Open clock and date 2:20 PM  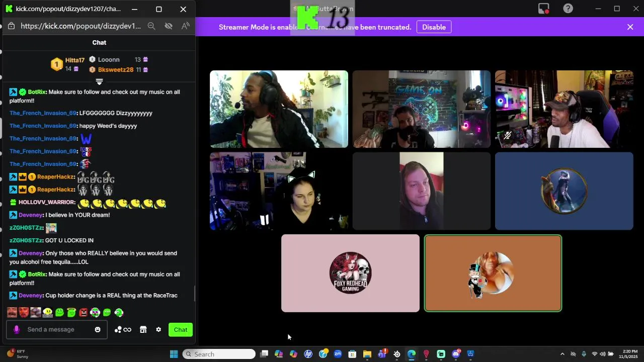point(629,354)
